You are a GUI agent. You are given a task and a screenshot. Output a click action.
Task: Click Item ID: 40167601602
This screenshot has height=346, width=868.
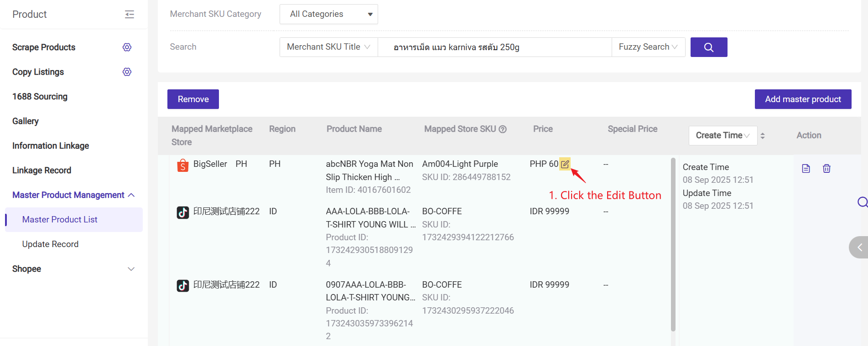tap(368, 190)
